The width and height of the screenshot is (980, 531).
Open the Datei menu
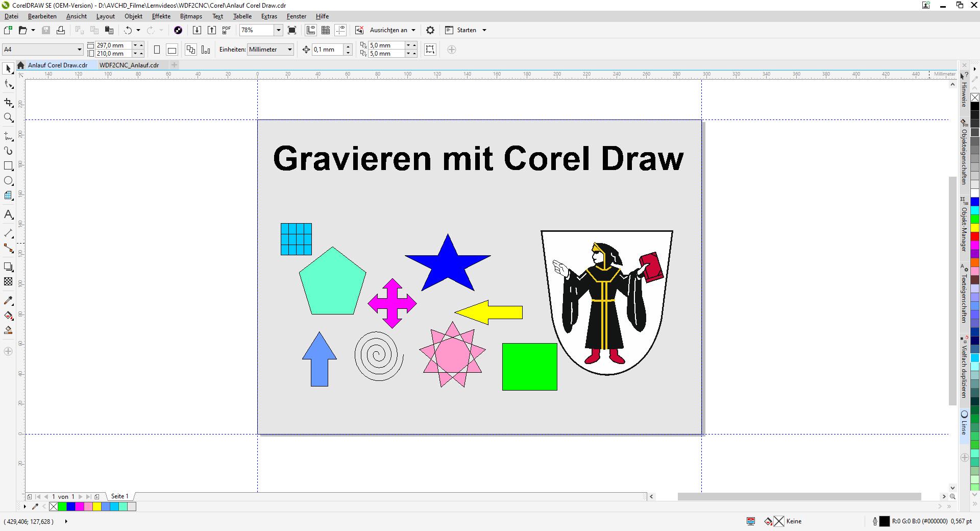click(x=11, y=16)
